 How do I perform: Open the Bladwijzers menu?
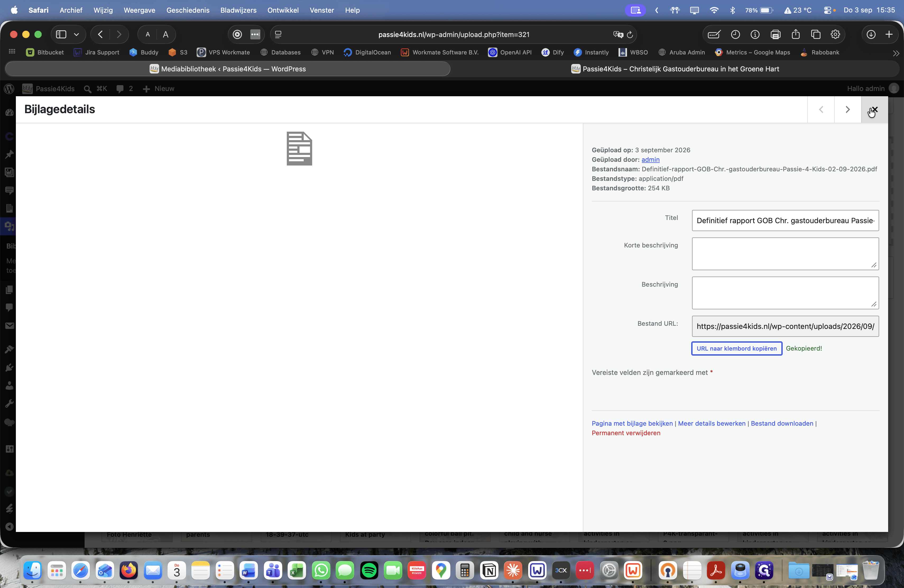238,10
